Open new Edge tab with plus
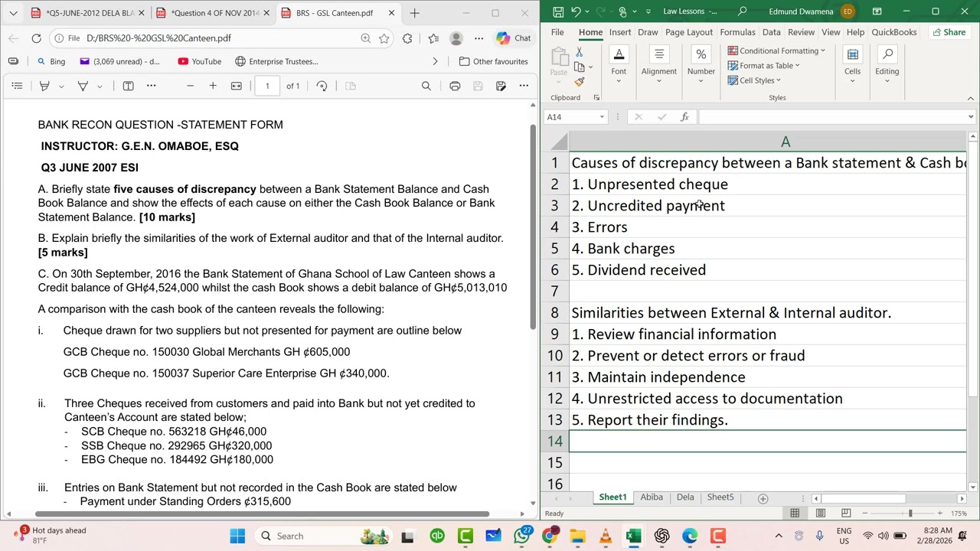This screenshot has width=980, height=551. [x=414, y=13]
